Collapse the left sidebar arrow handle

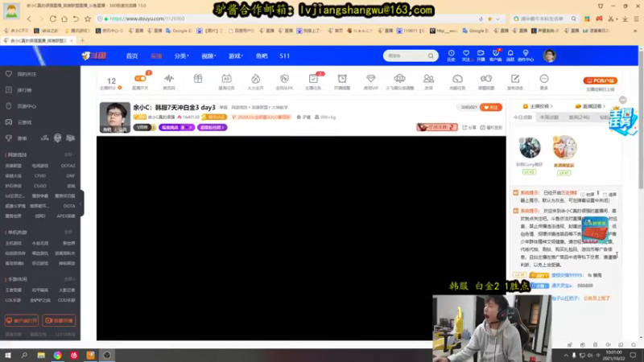click(81, 204)
